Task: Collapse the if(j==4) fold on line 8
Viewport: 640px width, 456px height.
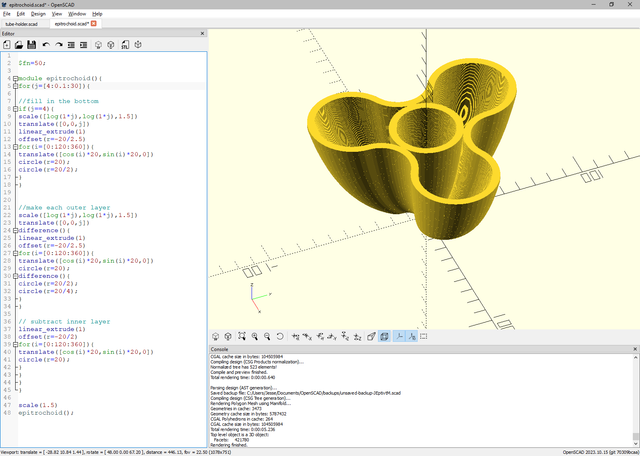Action: click(x=16, y=109)
